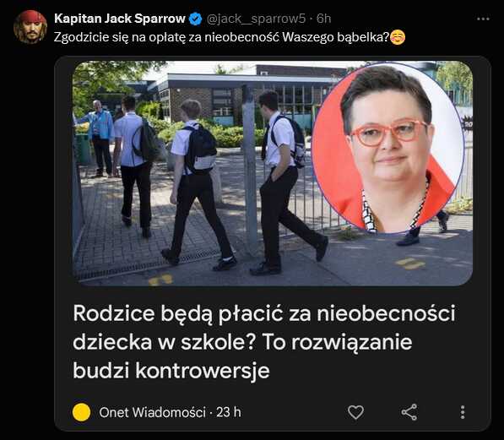Click the yellow Onet publisher logo
The width and height of the screenshot is (504, 440).
tap(81, 412)
